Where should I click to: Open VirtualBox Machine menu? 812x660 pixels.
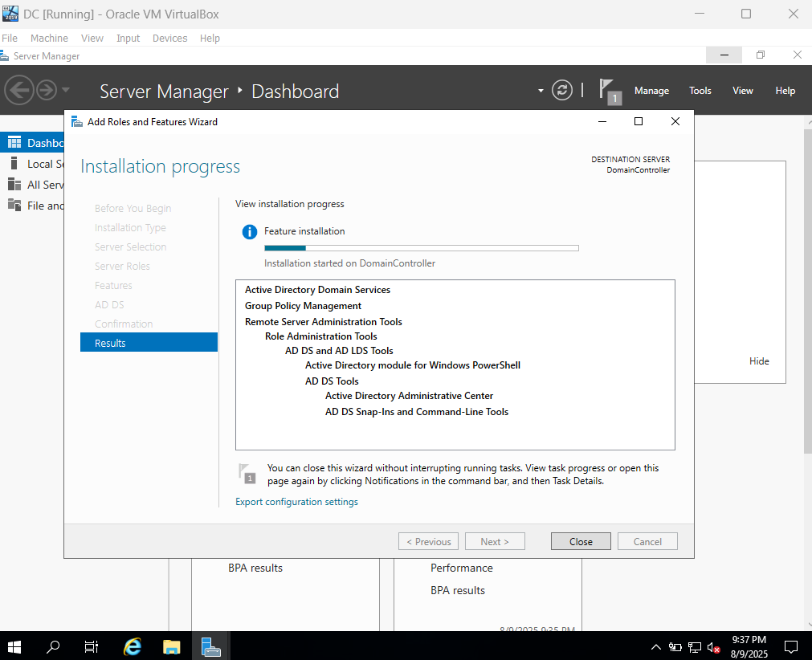click(49, 39)
